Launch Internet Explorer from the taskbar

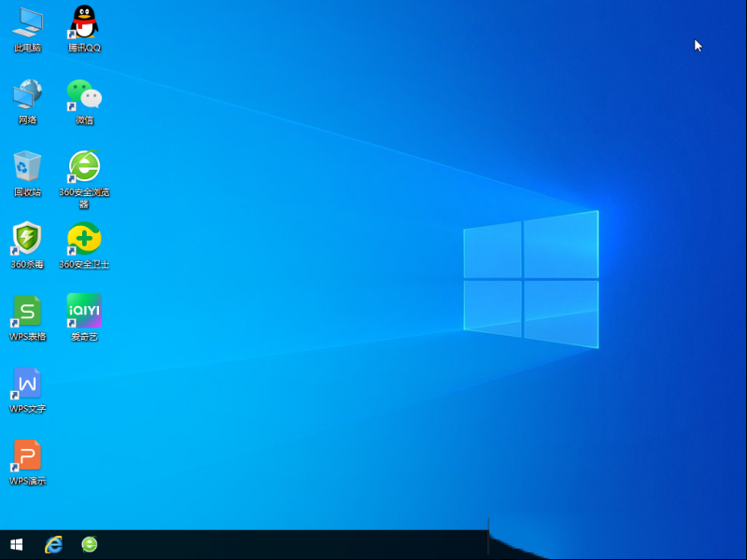pos(53,544)
